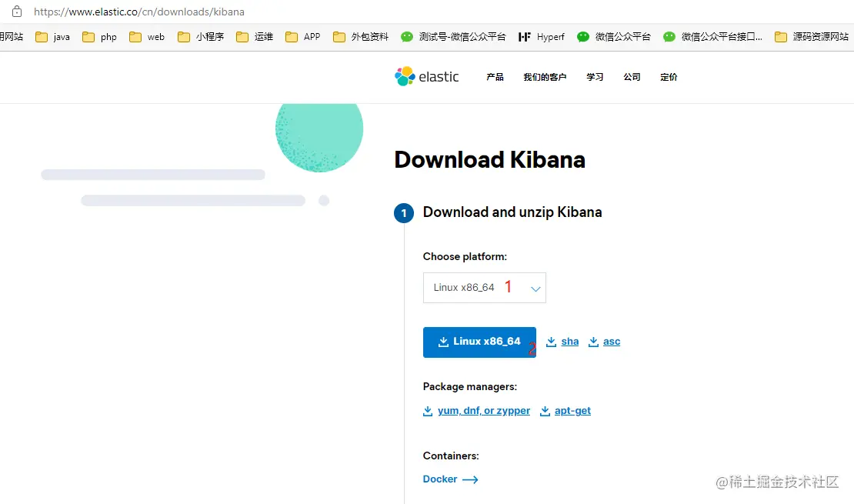Download the asc signature file
This screenshot has width=854, height=504.
tap(605, 342)
